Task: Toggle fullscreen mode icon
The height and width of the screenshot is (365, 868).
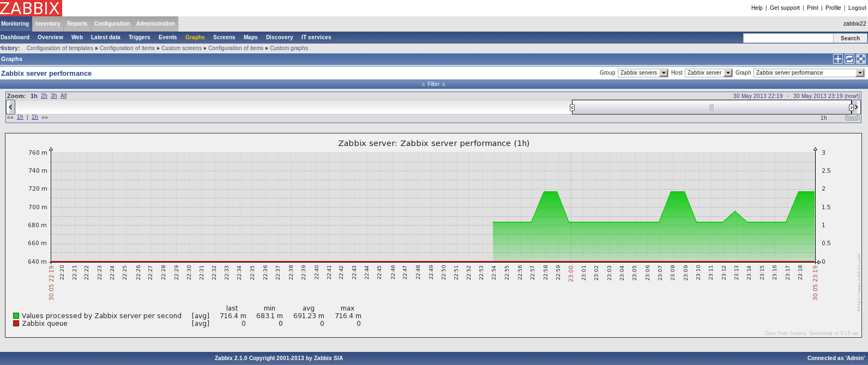Action: tap(861, 59)
